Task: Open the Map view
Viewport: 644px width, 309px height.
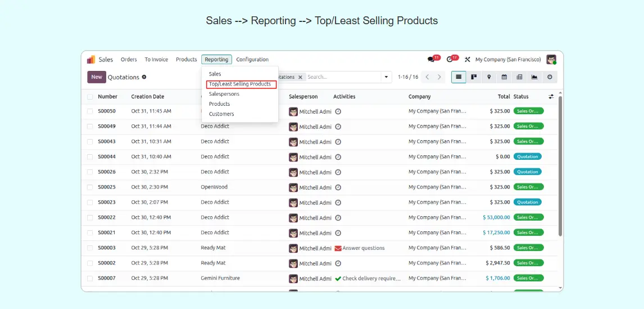Action: tap(489, 77)
